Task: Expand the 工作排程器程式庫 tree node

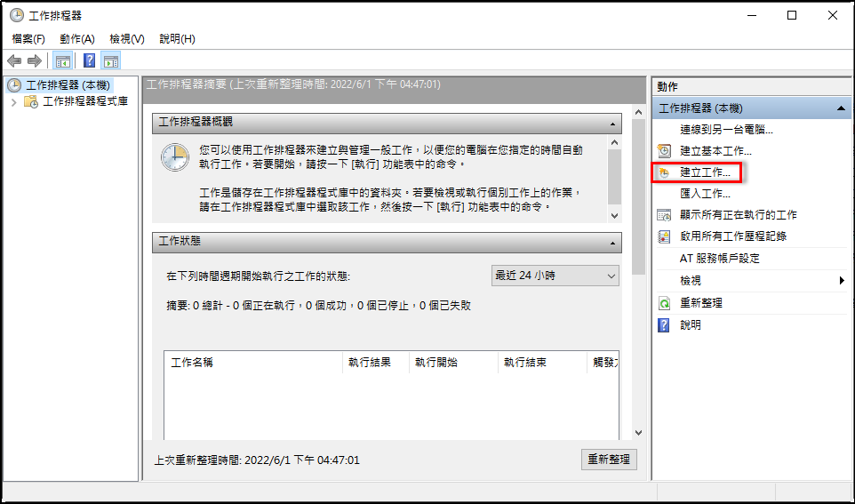Action: [14, 102]
